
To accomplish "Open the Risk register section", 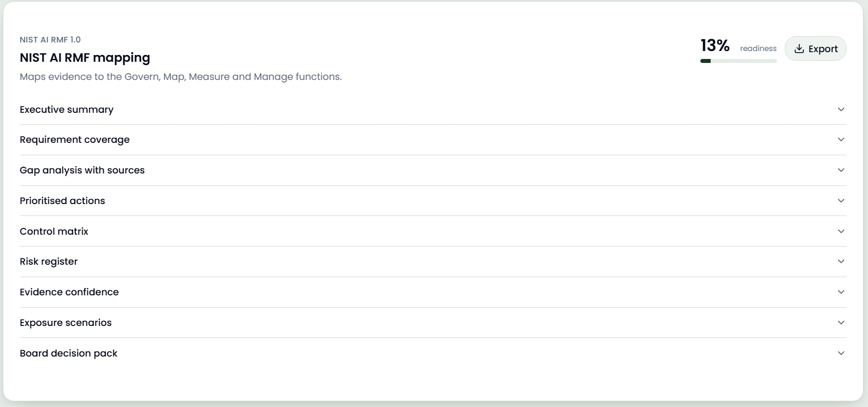I will click(x=433, y=261).
